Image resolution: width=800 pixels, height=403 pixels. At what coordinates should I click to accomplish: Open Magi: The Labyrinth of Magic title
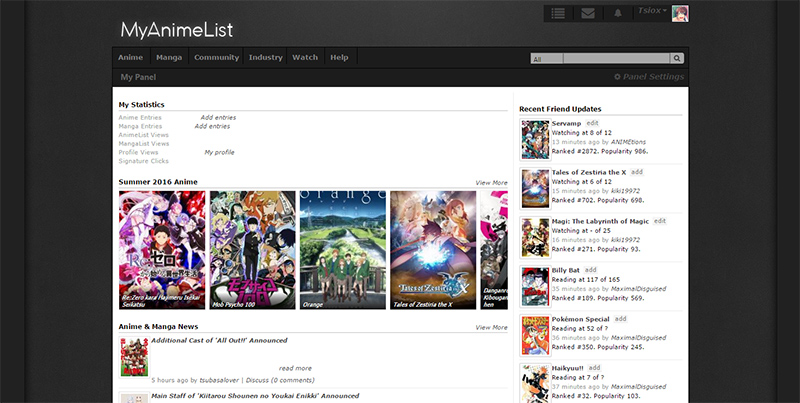click(601, 221)
